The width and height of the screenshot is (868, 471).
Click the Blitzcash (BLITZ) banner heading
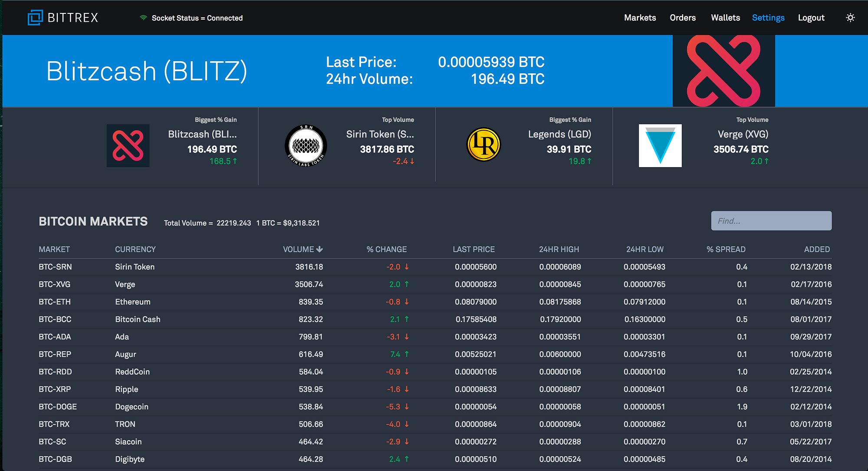point(147,71)
